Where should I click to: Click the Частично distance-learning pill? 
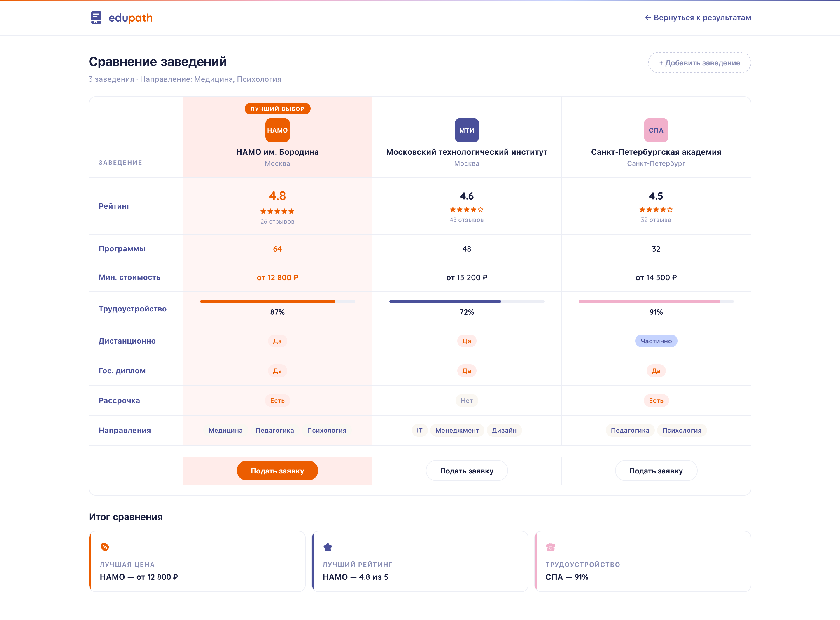pyautogui.click(x=656, y=341)
